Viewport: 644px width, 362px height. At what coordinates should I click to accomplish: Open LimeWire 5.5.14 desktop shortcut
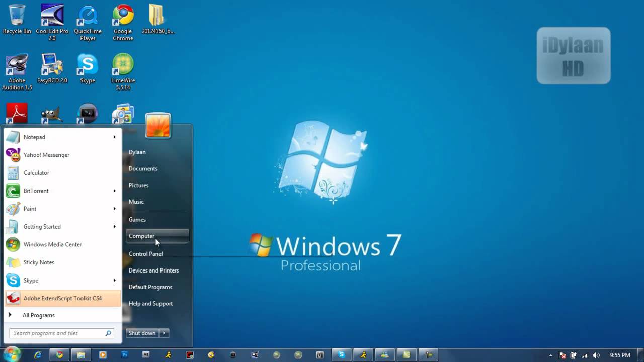point(123,72)
